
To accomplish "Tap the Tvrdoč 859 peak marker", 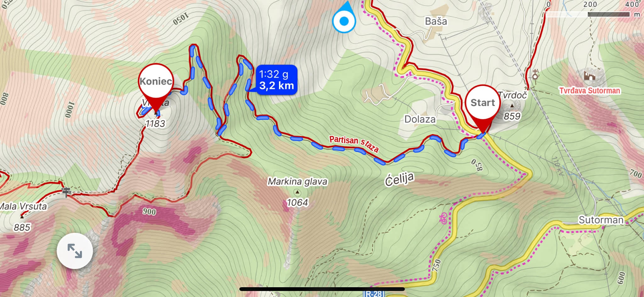I will (512, 105).
